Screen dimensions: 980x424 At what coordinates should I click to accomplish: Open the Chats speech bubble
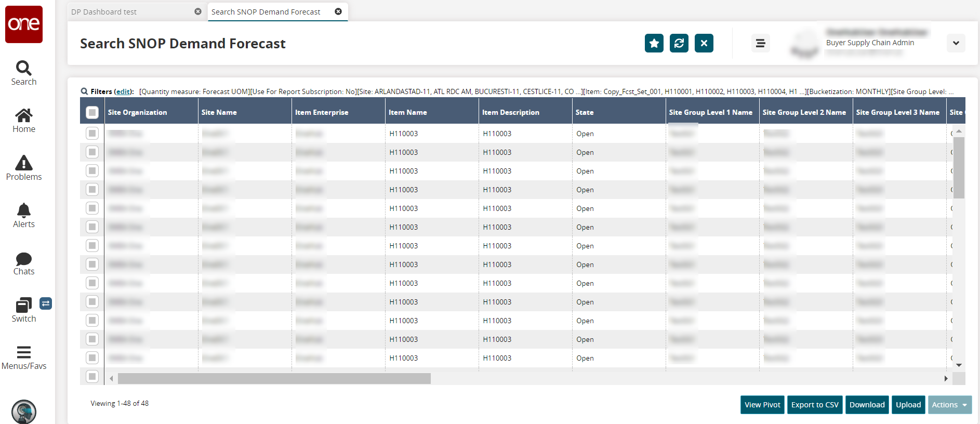23,259
